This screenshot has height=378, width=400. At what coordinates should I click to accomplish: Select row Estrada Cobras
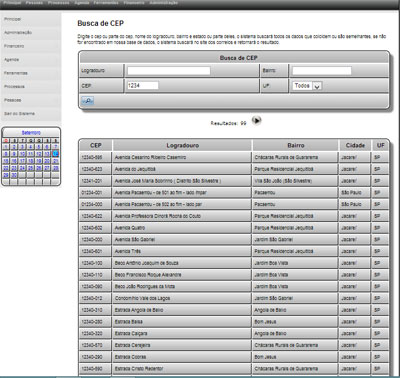[x=234, y=357]
